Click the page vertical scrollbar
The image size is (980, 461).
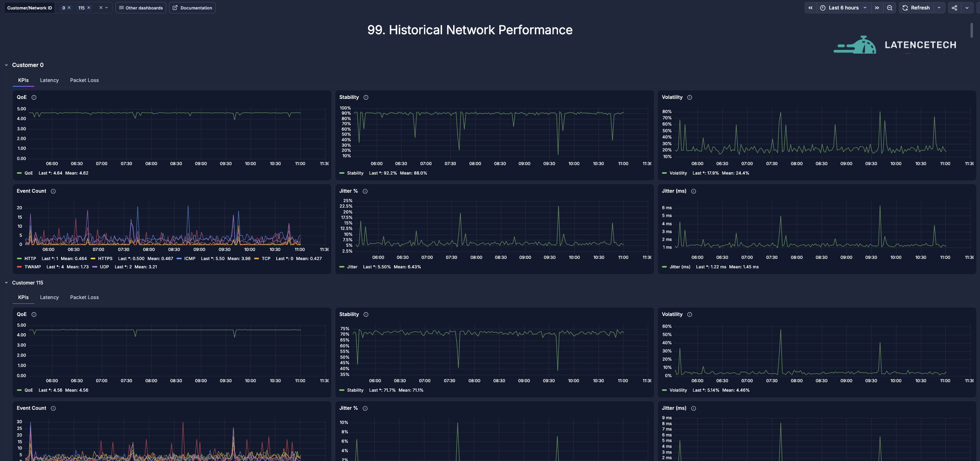pyautogui.click(x=971, y=31)
